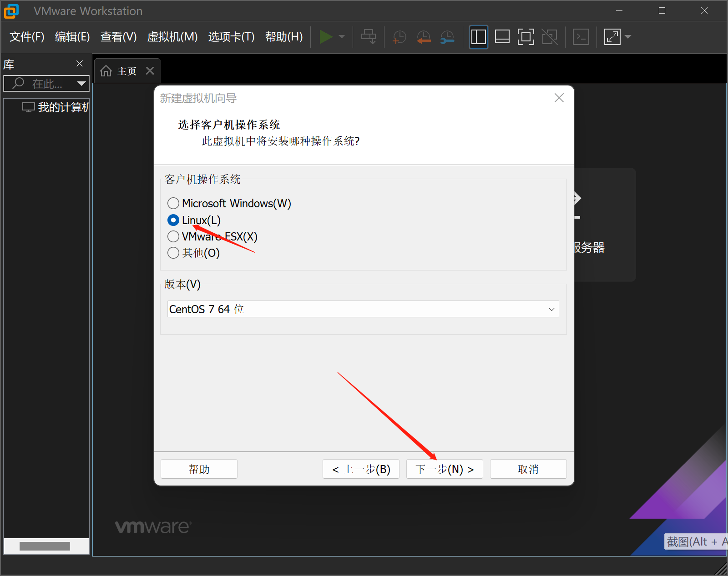
Task: Open the 编辑(E) menu
Action: point(72,37)
